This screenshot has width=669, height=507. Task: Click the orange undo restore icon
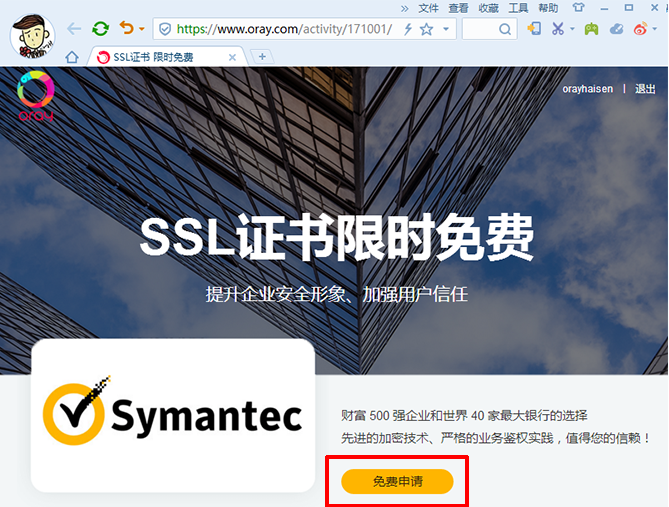tap(126, 29)
